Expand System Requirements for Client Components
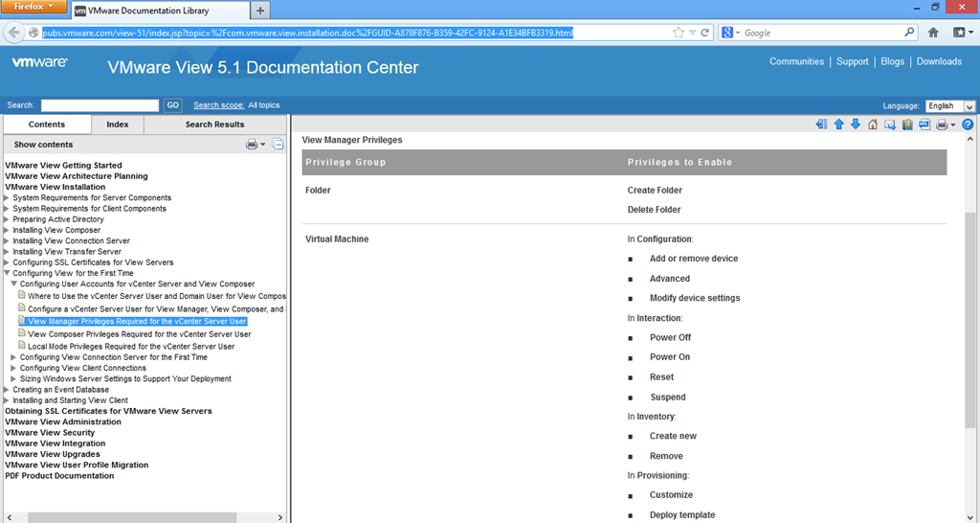Viewport: 980px width, 523px height. 7,208
